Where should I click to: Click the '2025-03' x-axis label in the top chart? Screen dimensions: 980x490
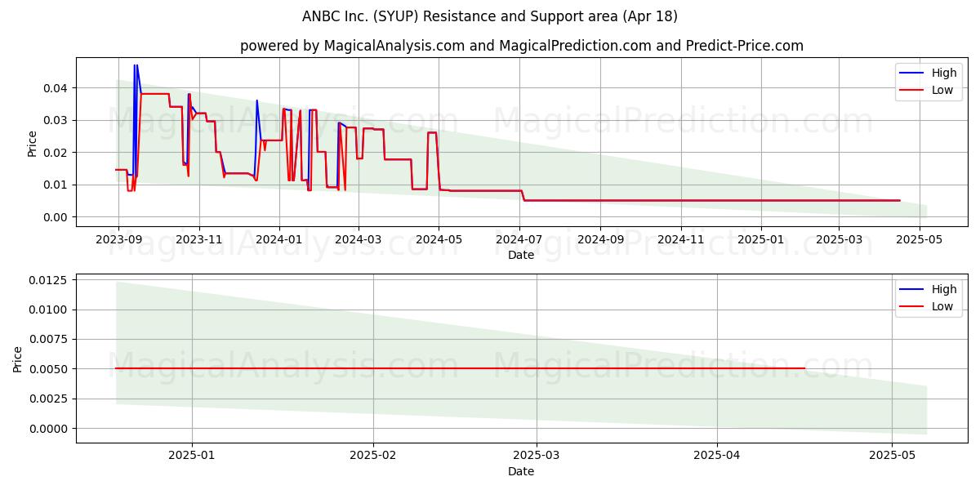pos(839,239)
